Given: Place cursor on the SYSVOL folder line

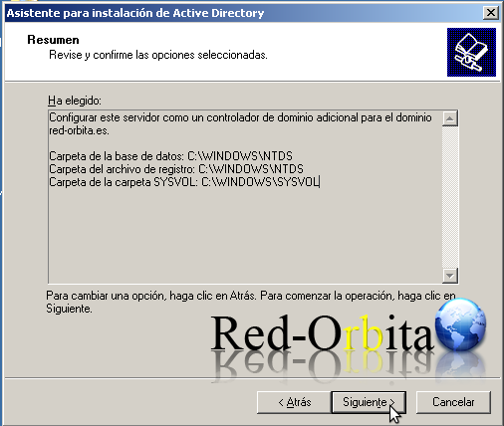Looking at the screenshot, I should pyautogui.click(x=184, y=182).
